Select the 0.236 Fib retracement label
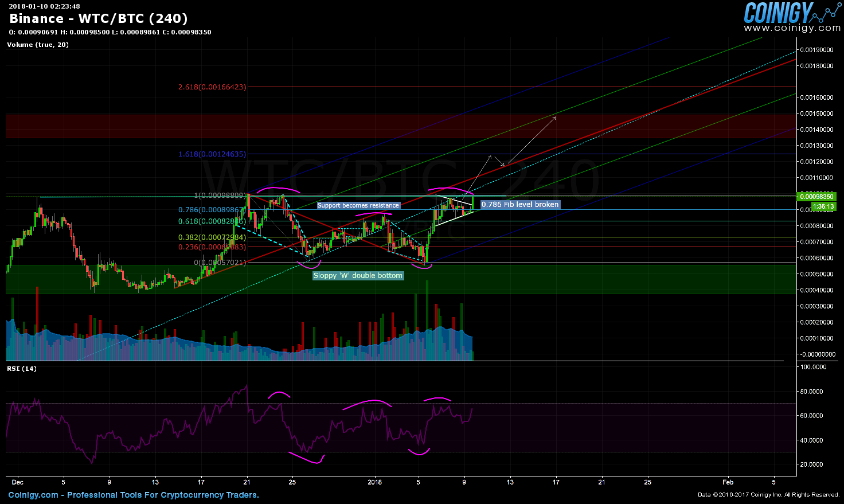 point(212,247)
